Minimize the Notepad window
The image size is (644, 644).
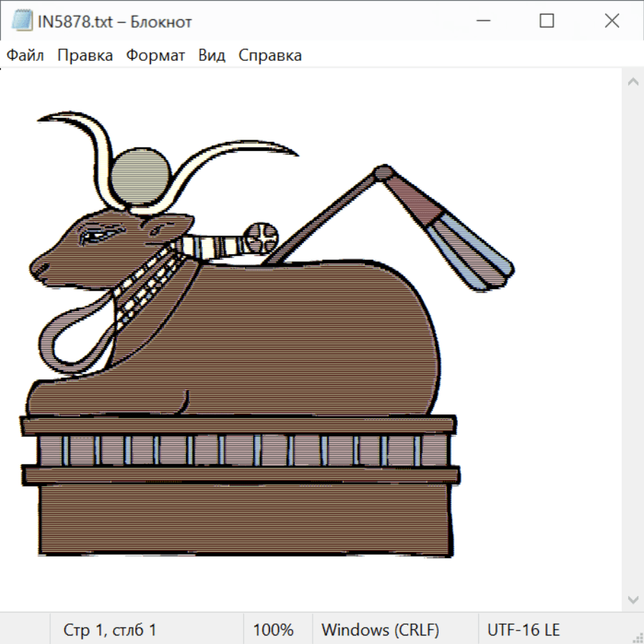tap(482, 21)
